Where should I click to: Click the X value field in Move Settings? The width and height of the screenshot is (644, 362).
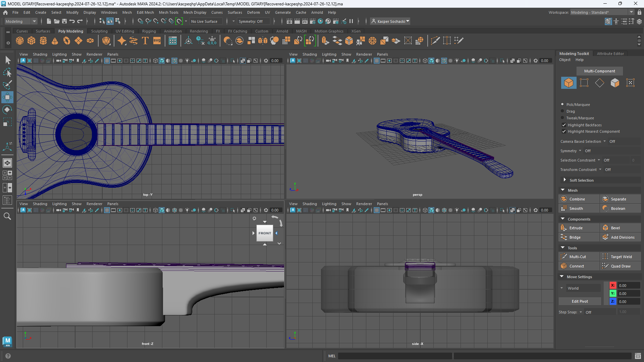coord(629,285)
